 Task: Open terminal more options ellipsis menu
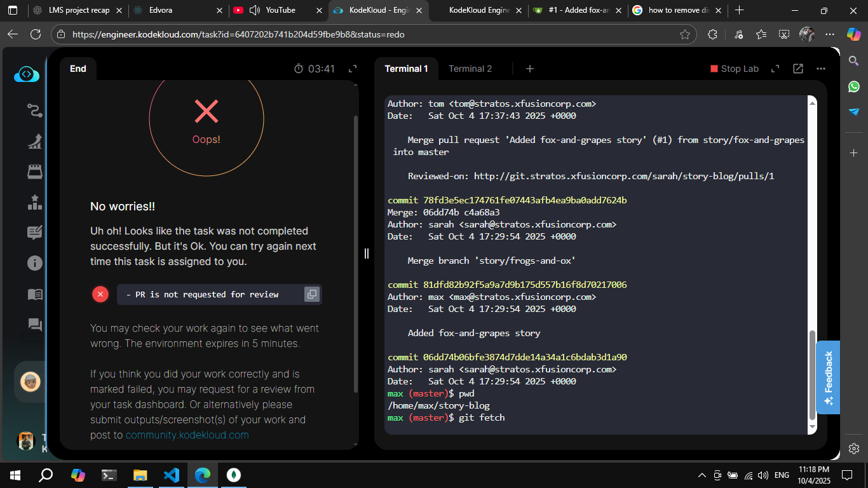(821, 69)
